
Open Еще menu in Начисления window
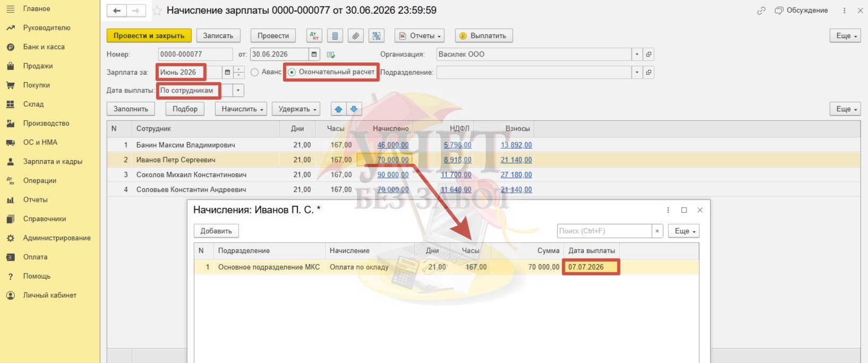(685, 231)
